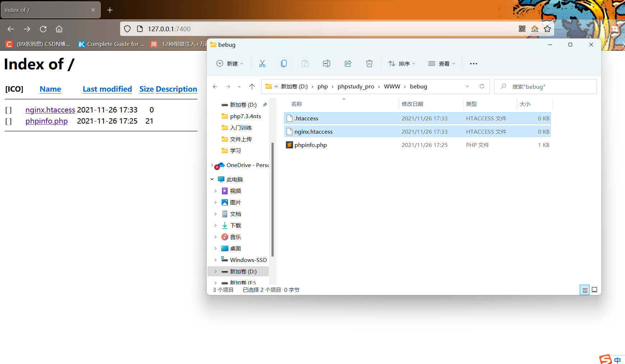Screen dimensions: 625x364
Task: Expand OneDrive - Personal in sidebar
Action: pyautogui.click(x=212, y=165)
